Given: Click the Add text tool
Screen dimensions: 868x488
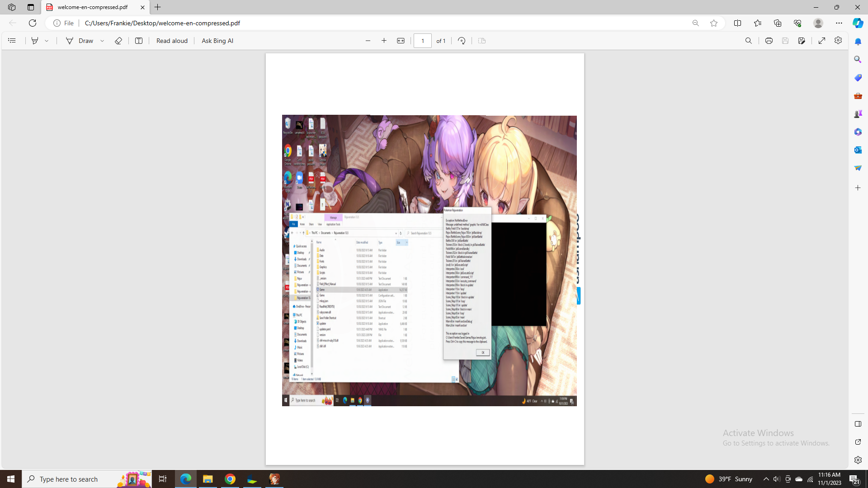Looking at the screenshot, I should 139,41.
